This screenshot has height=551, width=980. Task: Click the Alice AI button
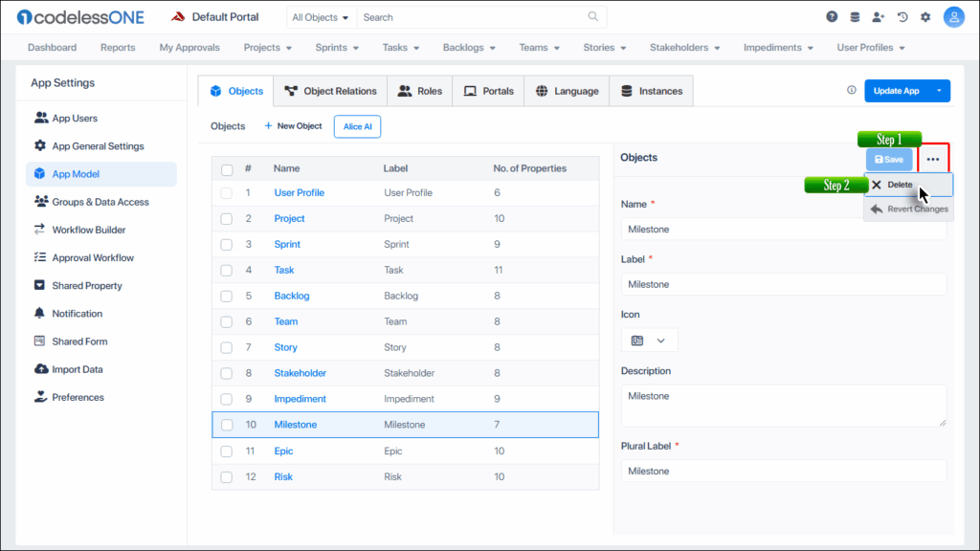click(357, 126)
